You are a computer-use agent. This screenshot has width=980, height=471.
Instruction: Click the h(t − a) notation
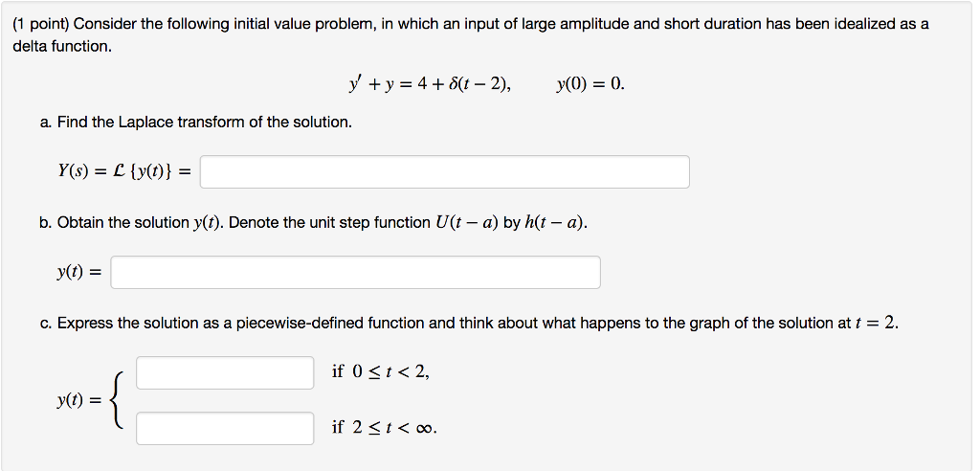[554, 223]
